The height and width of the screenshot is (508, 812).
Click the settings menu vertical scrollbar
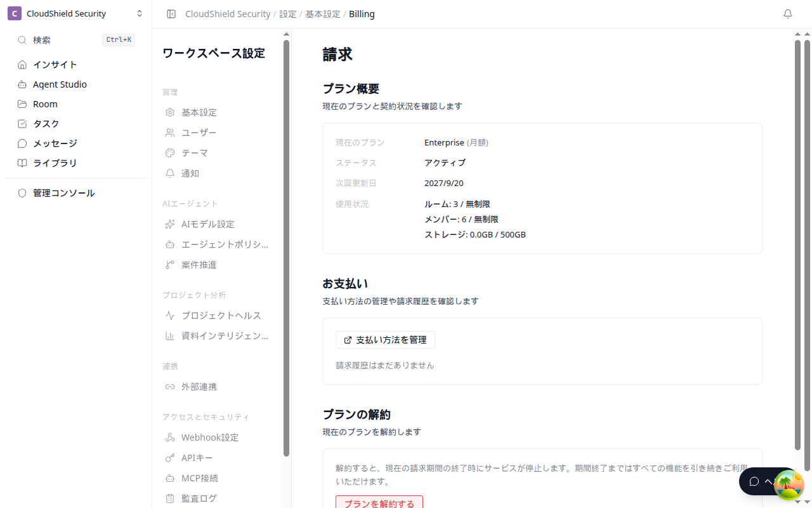286,248
